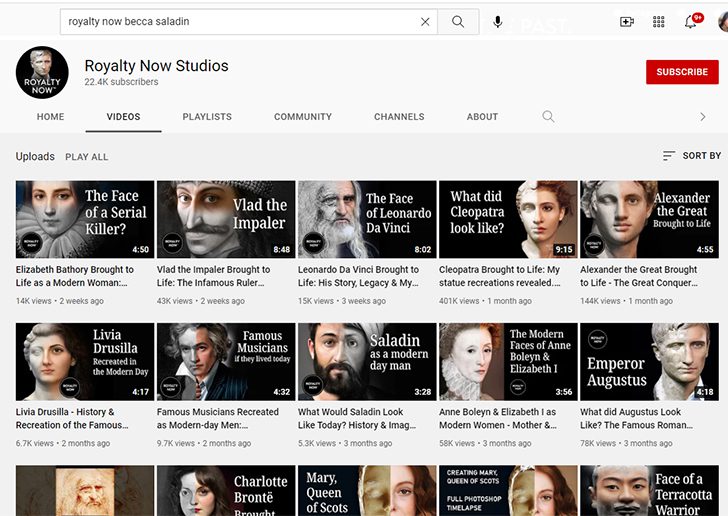This screenshot has height=516, width=728.
Task: Open the create video camera icon
Action: tap(627, 21)
